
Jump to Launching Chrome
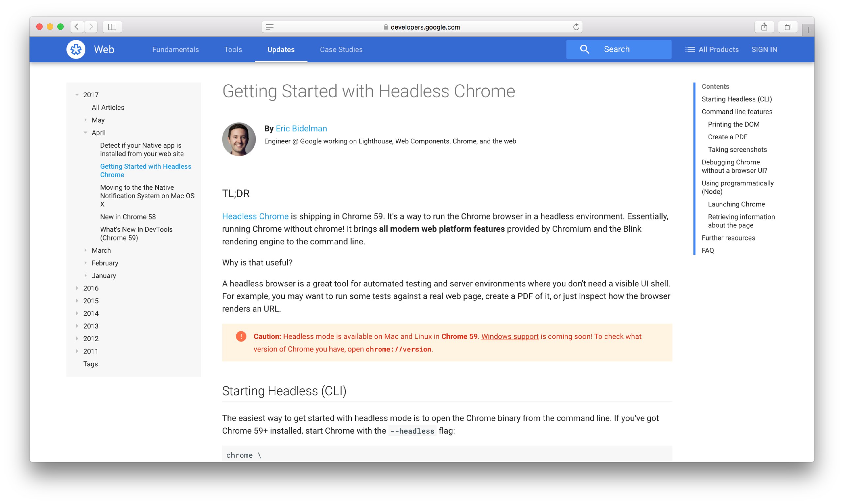(736, 204)
